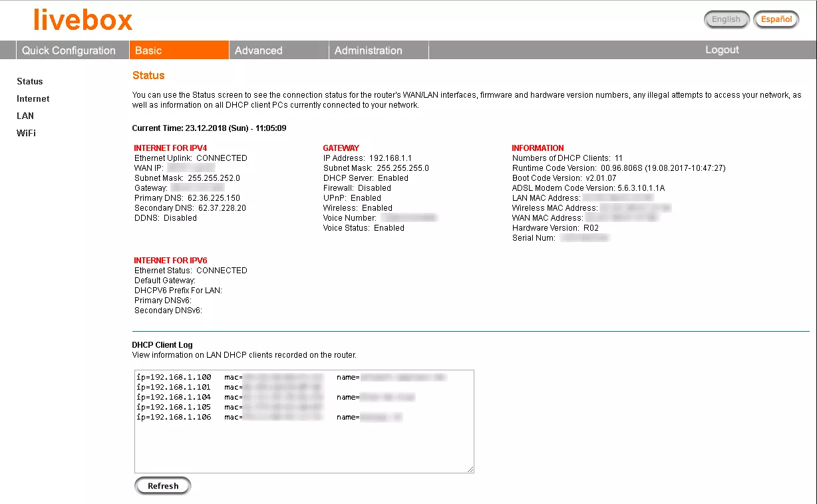Open the WiFi settings from sidebar
This screenshot has width=817, height=504.
coord(26,133)
